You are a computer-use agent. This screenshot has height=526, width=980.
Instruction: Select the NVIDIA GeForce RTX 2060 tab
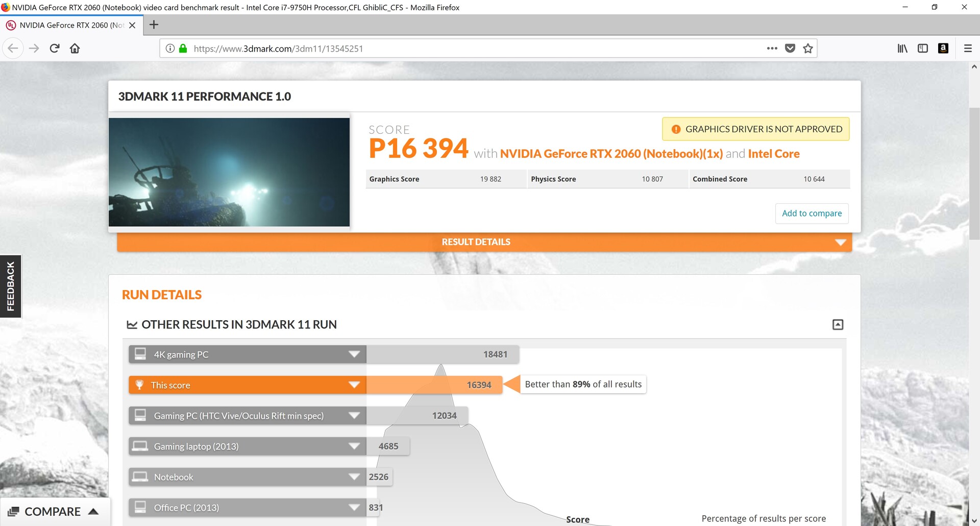[71, 25]
